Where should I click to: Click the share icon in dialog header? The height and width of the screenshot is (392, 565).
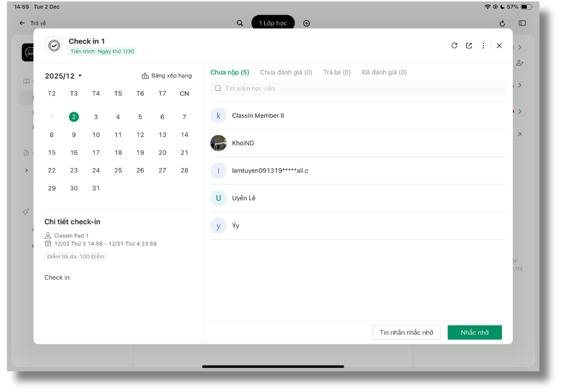click(x=469, y=46)
